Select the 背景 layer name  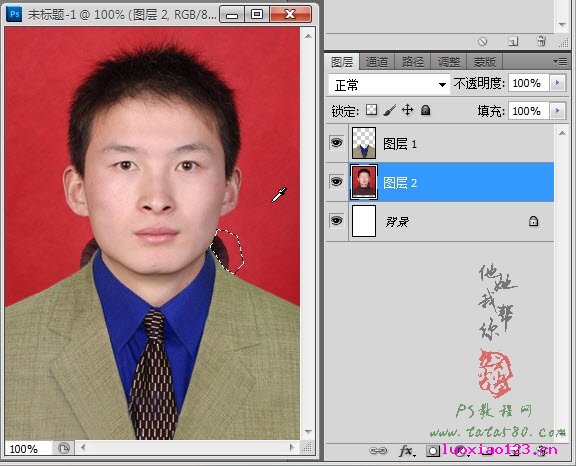coord(397,221)
